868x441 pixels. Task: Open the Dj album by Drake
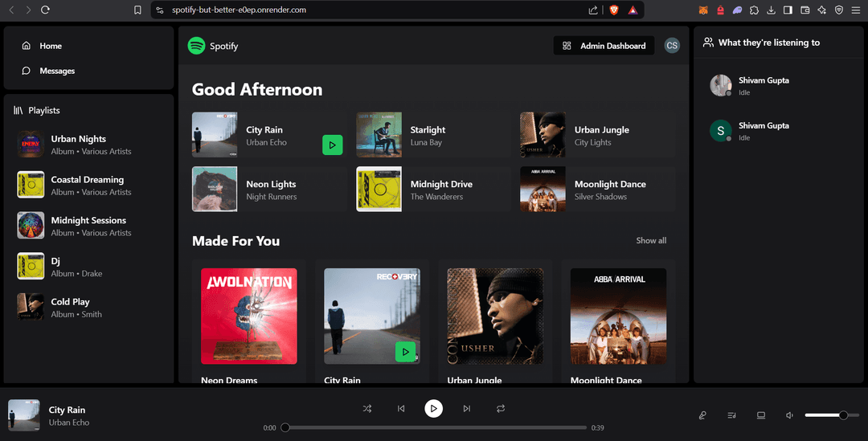(x=88, y=267)
